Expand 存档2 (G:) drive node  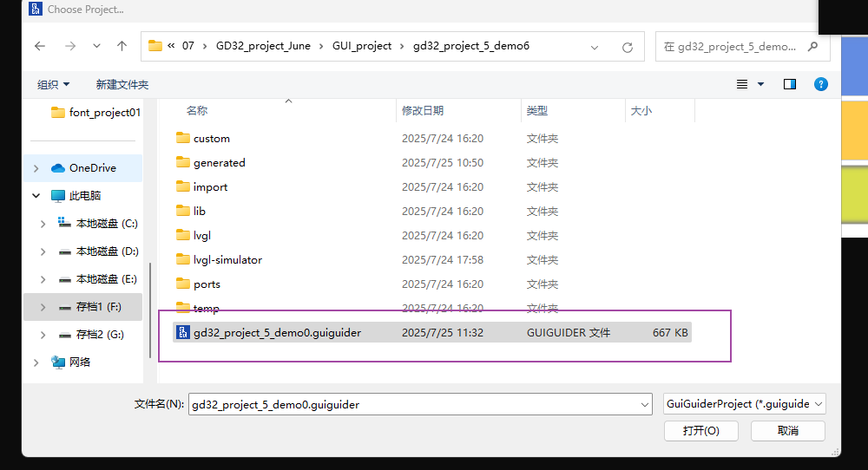click(43, 335)
